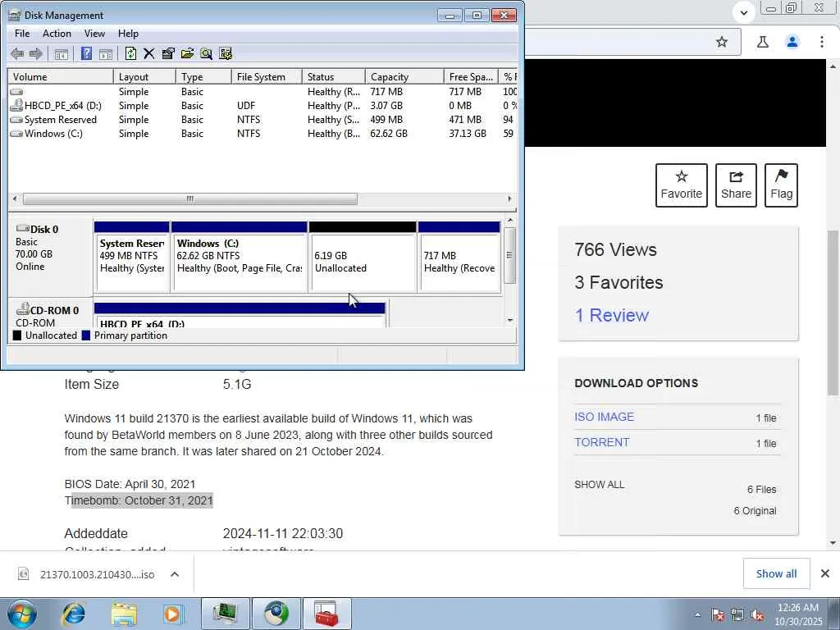The width and height of the screenshot is (840, 630).
Task: Sort volumes by the Capacity column header
Action: coord(404,76)
